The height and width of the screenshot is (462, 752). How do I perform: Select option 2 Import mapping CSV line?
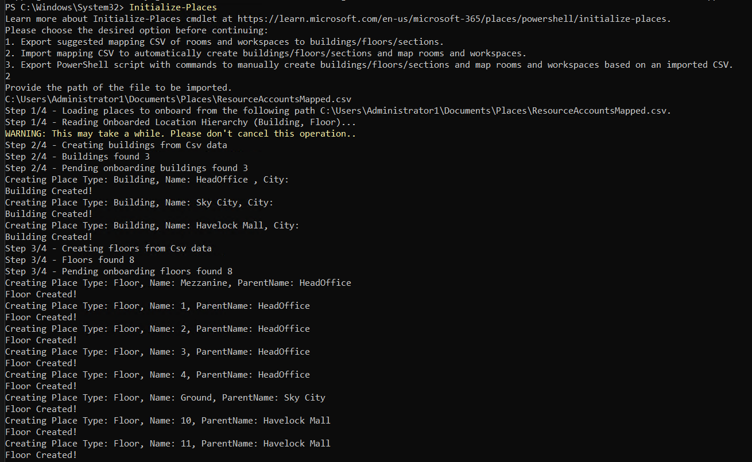[x=266, y=53]
